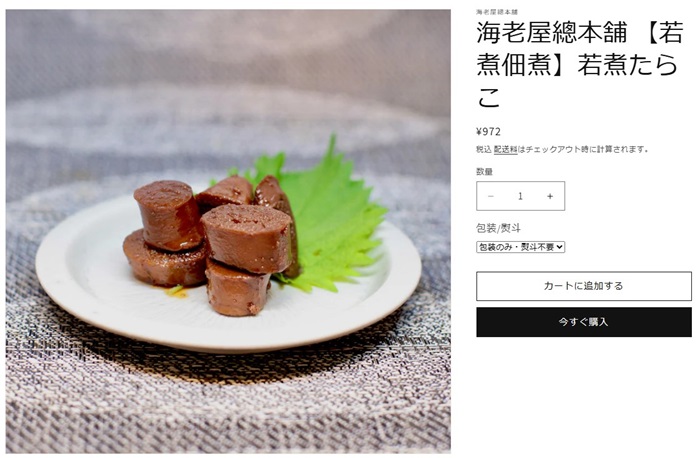Click the chevron arrow of the 包装/熨斗 selector
The image size is (700, 458).
560,247
